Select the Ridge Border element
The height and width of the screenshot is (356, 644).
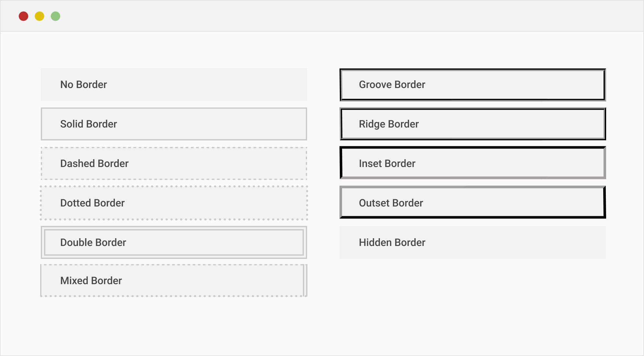coord(472,124)
